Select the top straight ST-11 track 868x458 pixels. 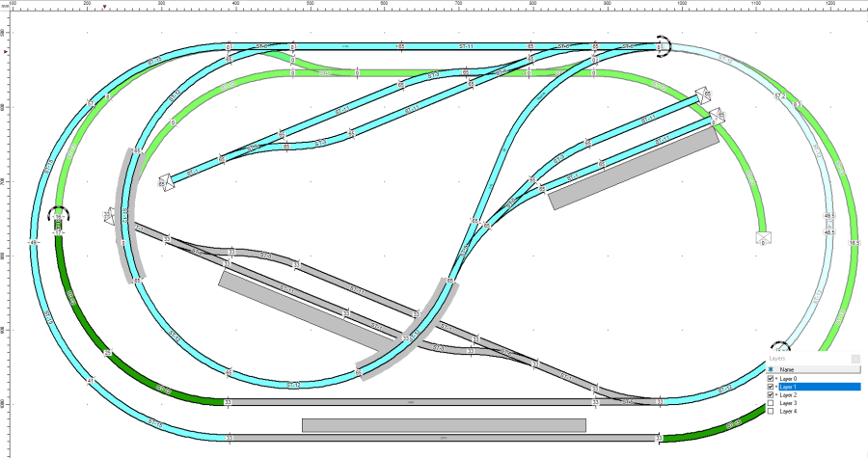coord(466,46)
